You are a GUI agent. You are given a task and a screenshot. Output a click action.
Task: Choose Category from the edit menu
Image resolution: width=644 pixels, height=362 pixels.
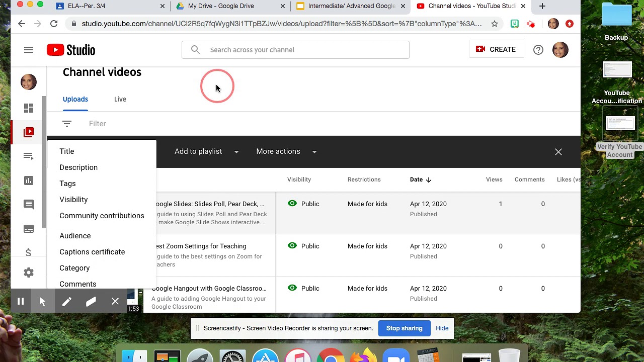click(x=102, y=268)
